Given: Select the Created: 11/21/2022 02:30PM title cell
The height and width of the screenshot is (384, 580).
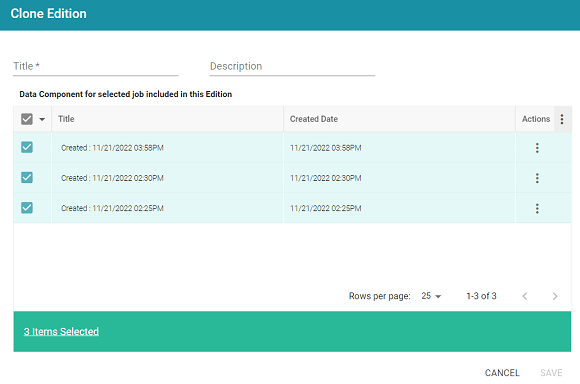Looking at the screenshot, I should coord(112,178).
